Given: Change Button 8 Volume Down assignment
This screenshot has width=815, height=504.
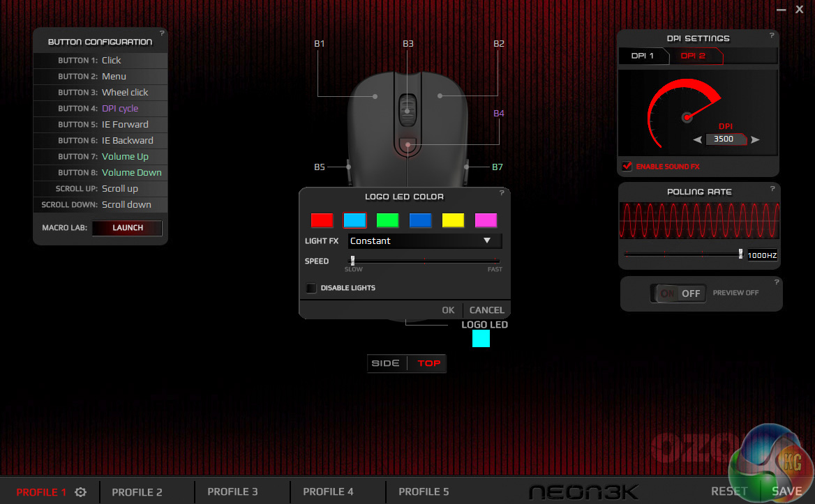Looking at the screenshot, I should pyautogui.click(x=100, y=173).
